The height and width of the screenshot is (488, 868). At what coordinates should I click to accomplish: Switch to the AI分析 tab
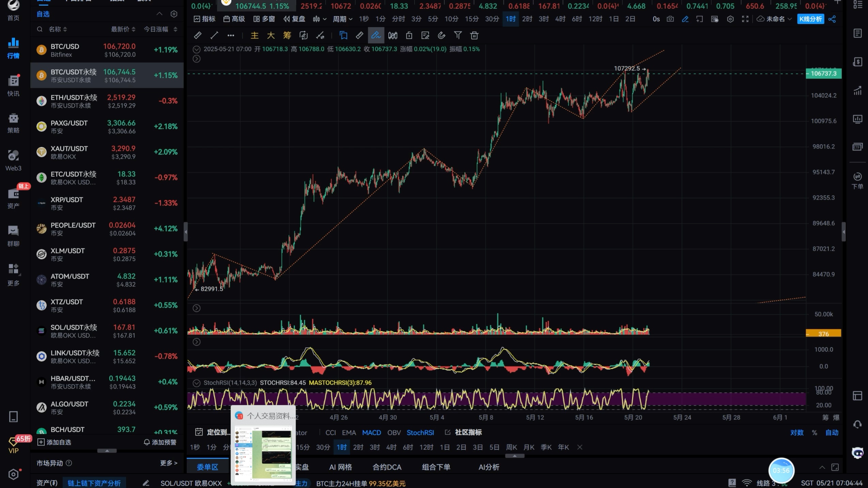tap(489, 467)
